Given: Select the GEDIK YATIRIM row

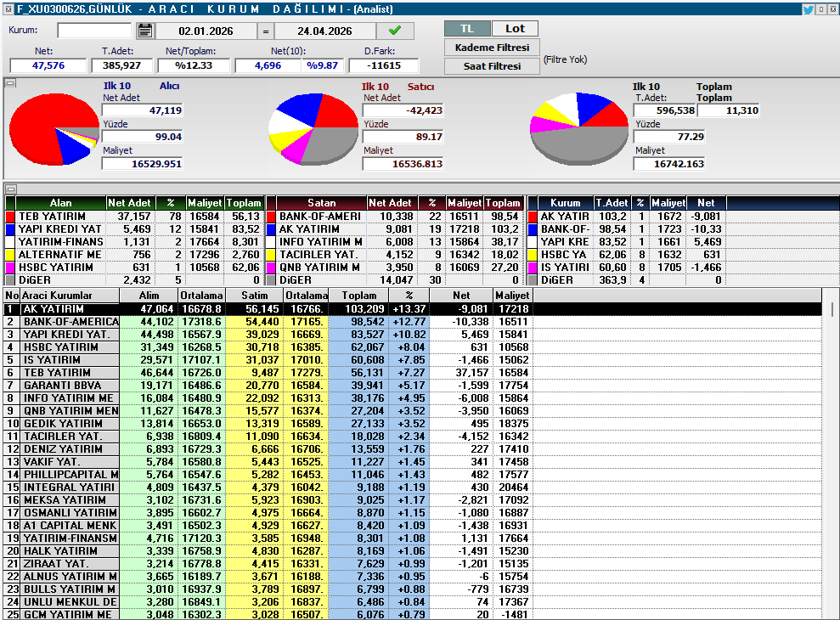Looking at the screenshot, I should point(413,423).
